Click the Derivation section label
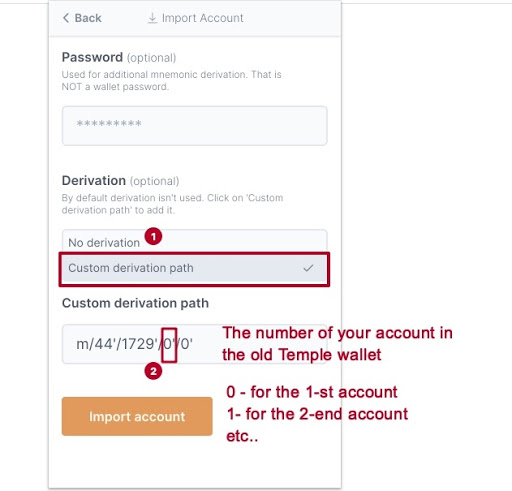This screenshot has height=491, width=512. (x=94, y=181)
